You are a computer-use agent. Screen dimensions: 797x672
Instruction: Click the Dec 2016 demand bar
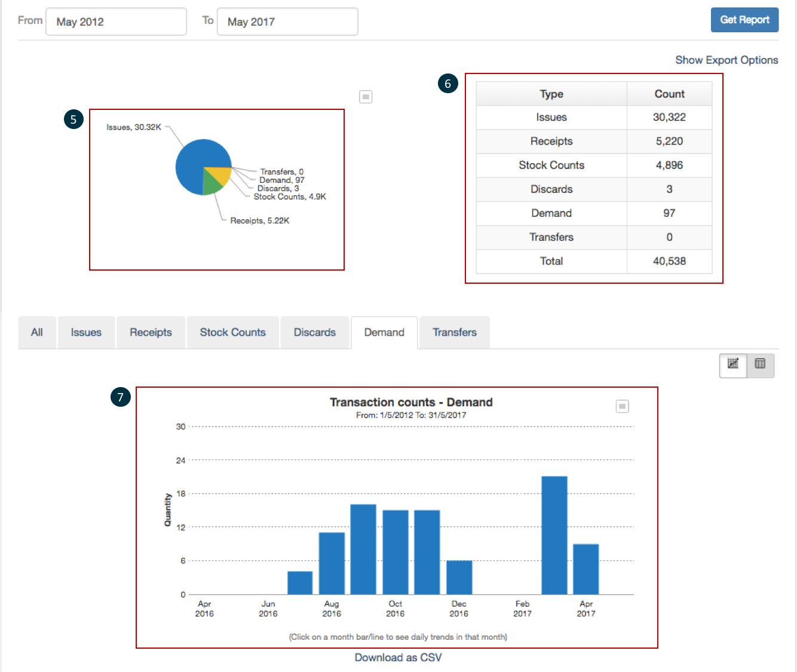coord(459,577)
